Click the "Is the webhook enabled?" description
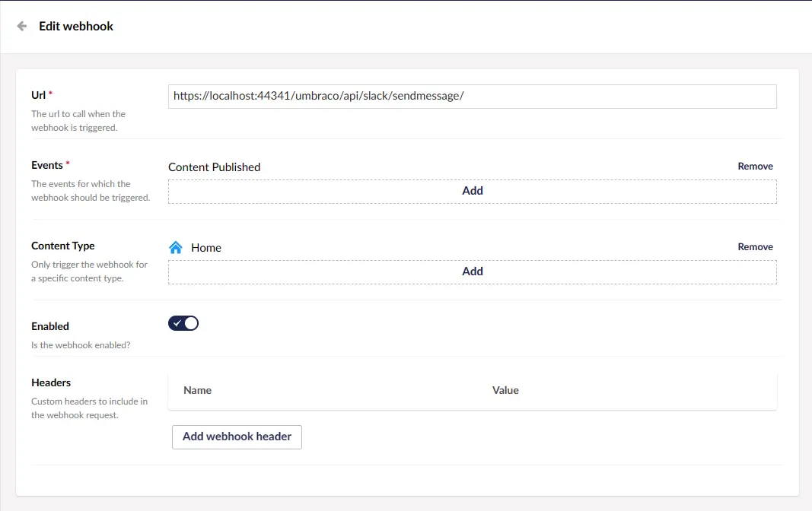Screen dimensions: 812x511 pyautogui.click(x=81, y=345)
